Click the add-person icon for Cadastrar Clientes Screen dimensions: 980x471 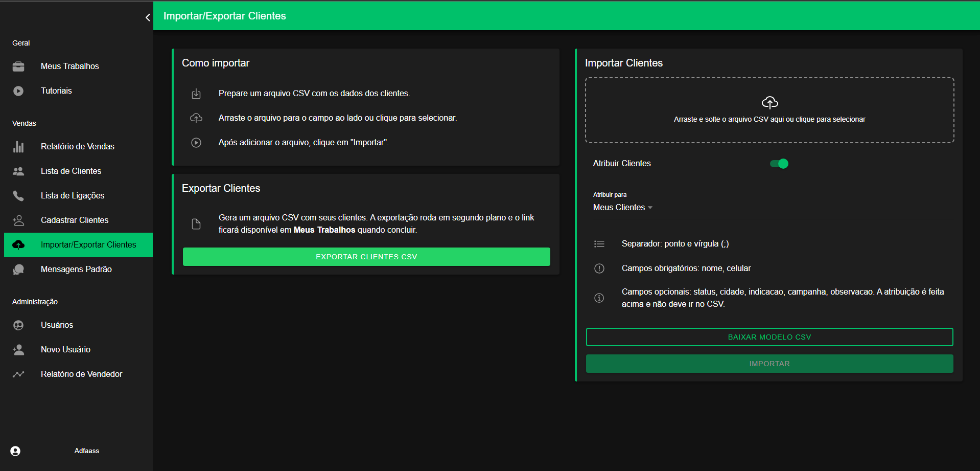pos(18,220)
